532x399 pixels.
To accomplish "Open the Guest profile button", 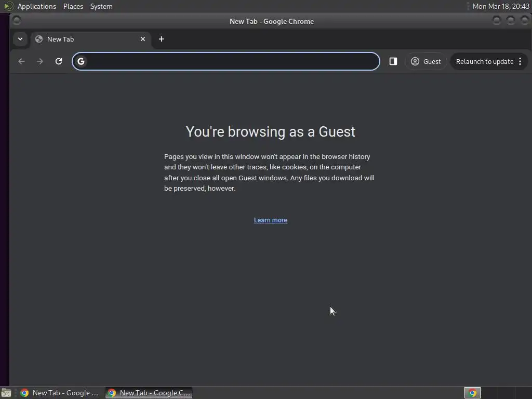I will [x=426, y=61].
